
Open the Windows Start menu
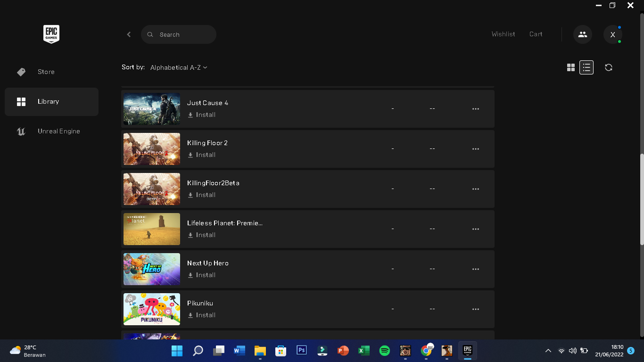(177, 351)
